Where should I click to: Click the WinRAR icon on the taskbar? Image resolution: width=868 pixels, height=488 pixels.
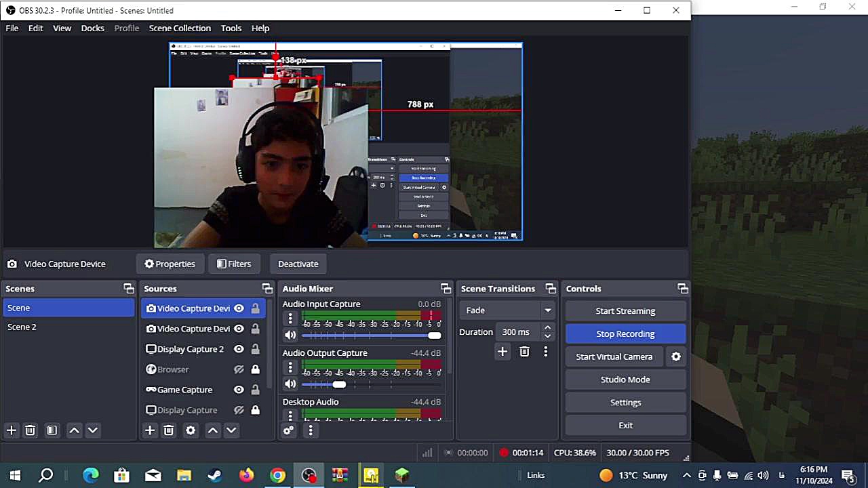(340, 475)
